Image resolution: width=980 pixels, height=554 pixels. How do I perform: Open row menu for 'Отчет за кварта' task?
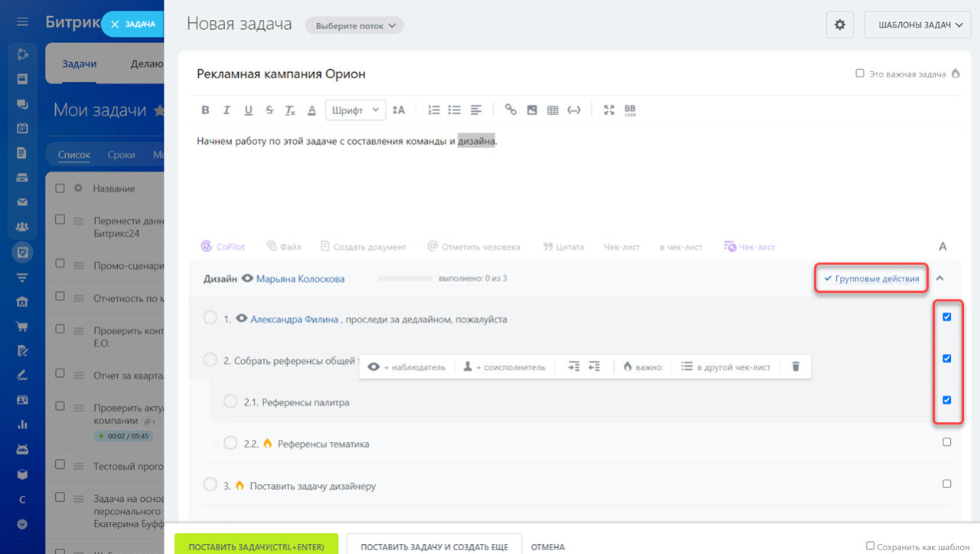coord(78,374)
